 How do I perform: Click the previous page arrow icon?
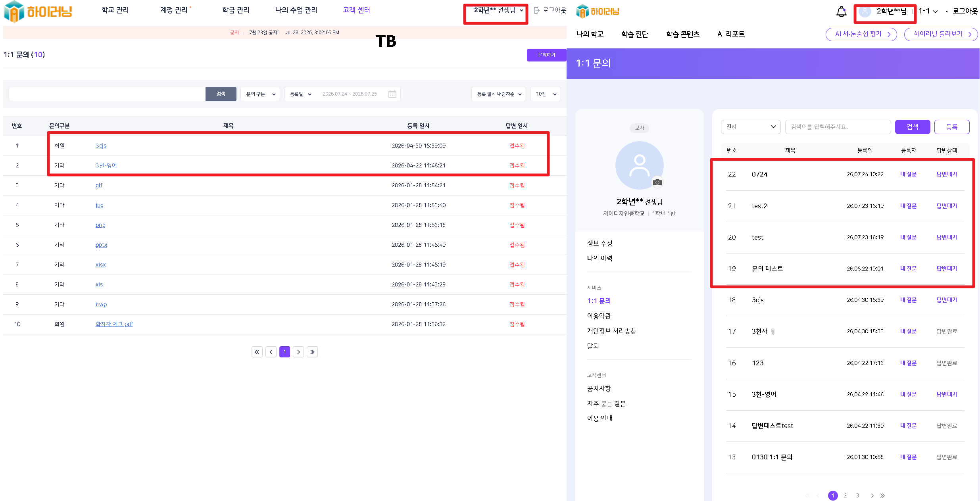[x=271, y=352]
